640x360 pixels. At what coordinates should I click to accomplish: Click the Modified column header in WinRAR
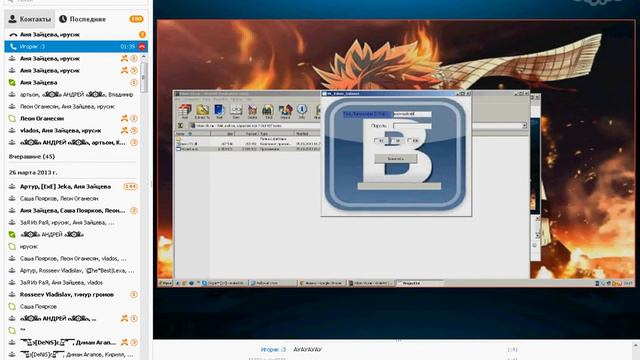pos(308,133)
